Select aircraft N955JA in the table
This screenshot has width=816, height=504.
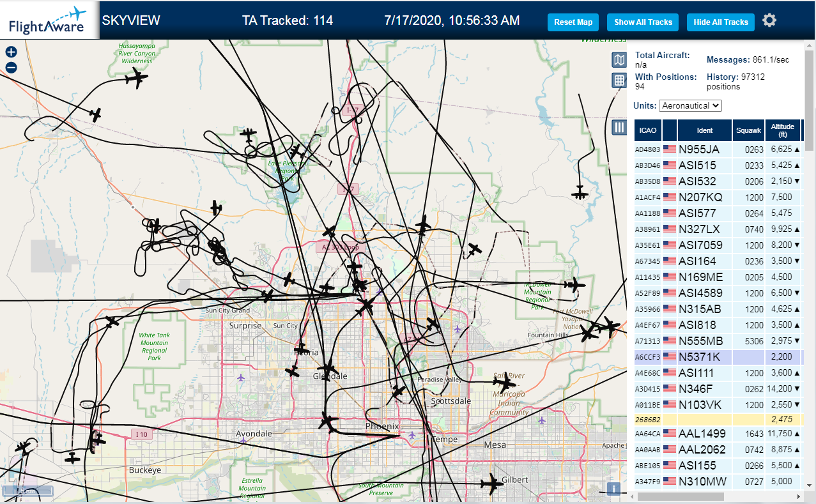pos(719,149)
